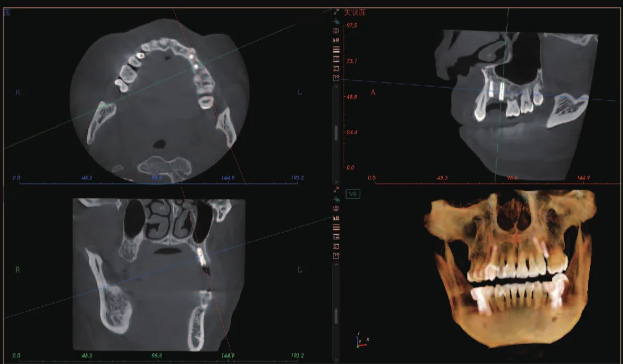Viewport: 623px width, 364px height.
Task: Click the red sagittal view title label
Action: point(355,12)
